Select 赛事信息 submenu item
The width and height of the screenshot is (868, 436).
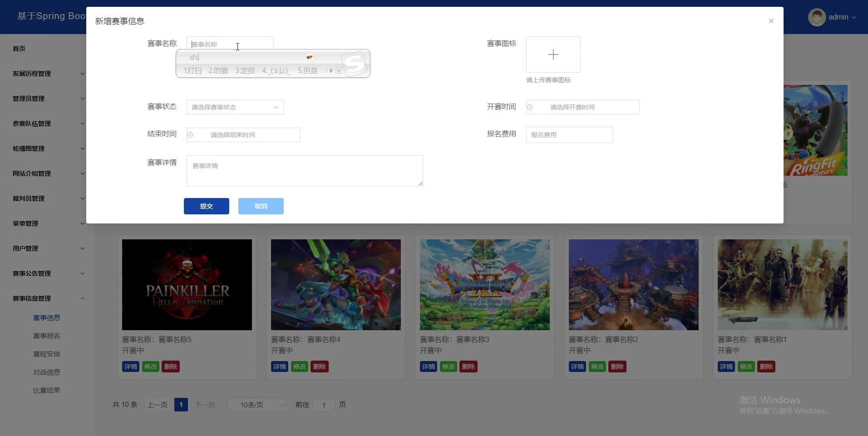click(x=47, y=318)
